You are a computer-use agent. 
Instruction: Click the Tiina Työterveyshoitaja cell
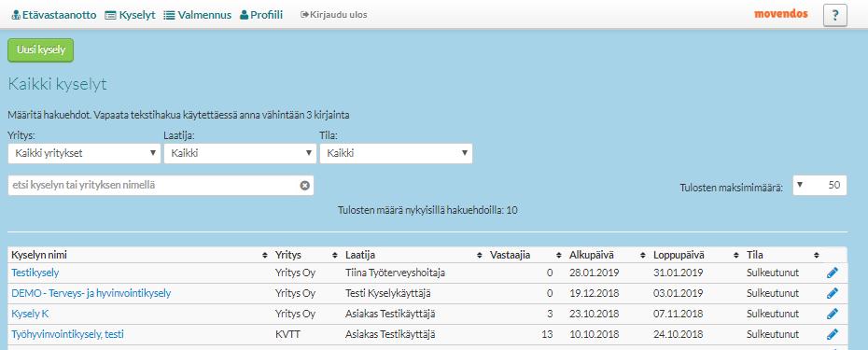pyautogui.click(x=395, y=273)
